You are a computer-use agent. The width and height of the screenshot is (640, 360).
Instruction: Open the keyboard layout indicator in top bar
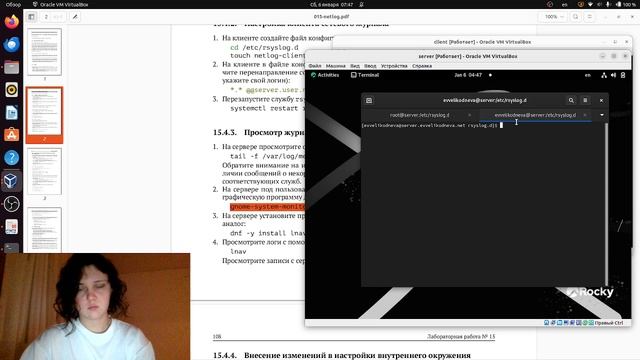pos(565,4)
